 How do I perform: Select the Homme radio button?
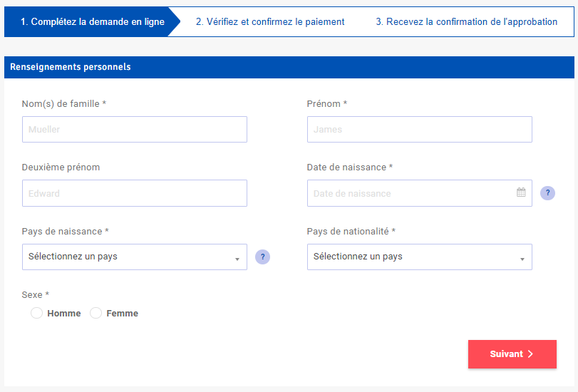click(x=36, y=313)
